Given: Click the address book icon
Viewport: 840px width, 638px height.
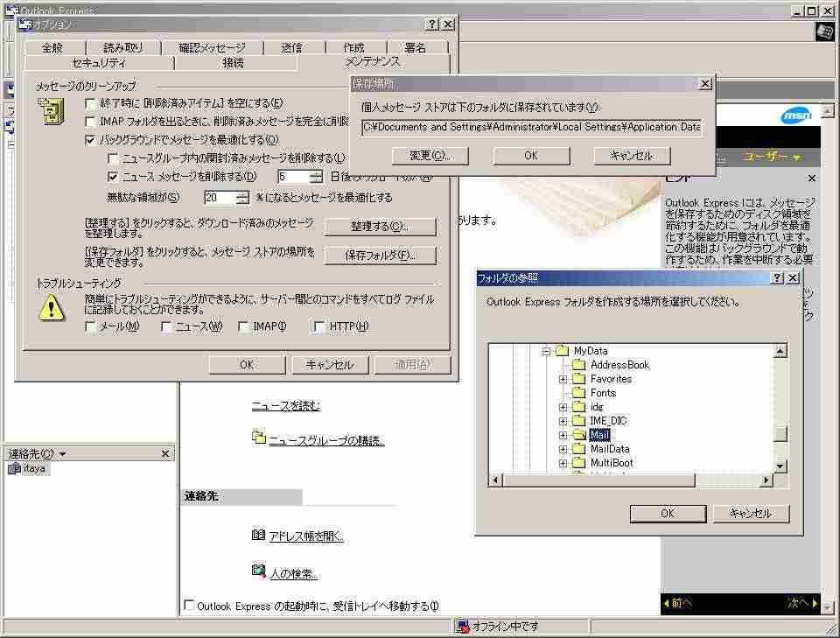Looking at the screenshot, I should pyautogui.click(x=258, y=535).
